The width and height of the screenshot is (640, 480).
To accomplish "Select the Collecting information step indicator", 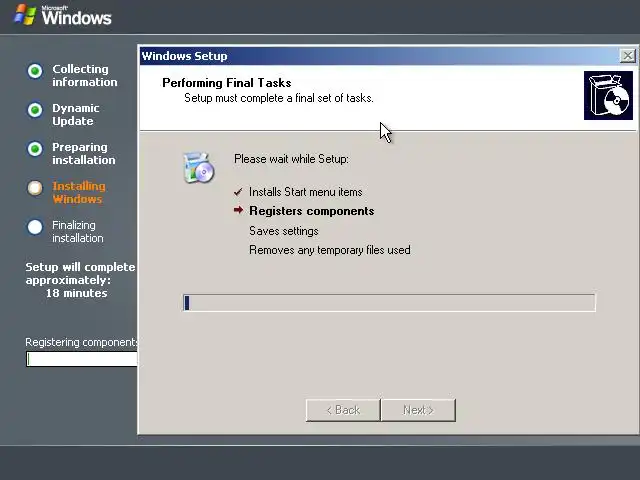I will 35,71.
